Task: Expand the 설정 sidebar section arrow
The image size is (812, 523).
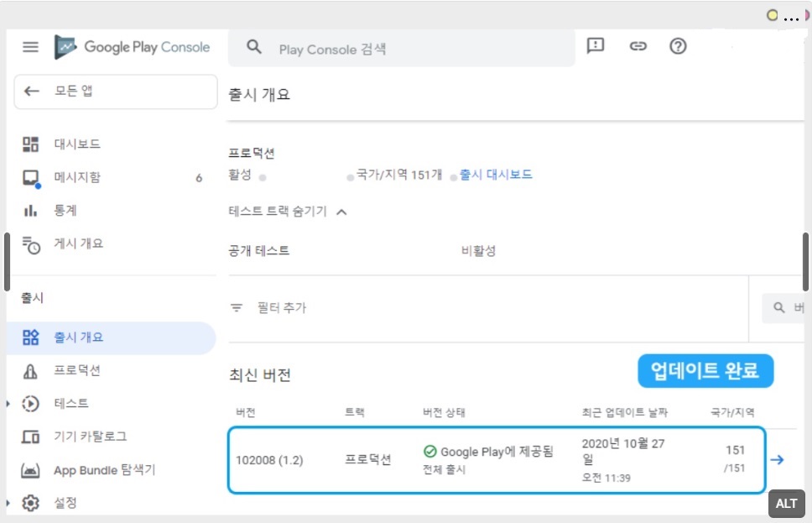Action: pyautogui.click(x=8, y=503)
